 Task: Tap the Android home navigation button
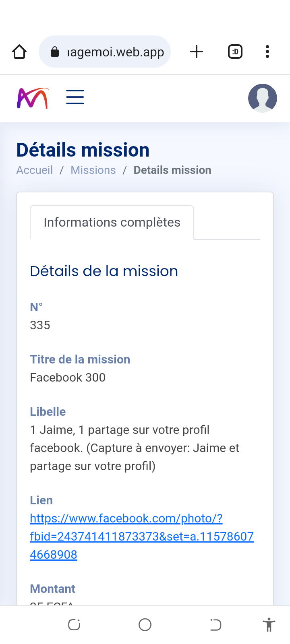[x=145, y=625]
